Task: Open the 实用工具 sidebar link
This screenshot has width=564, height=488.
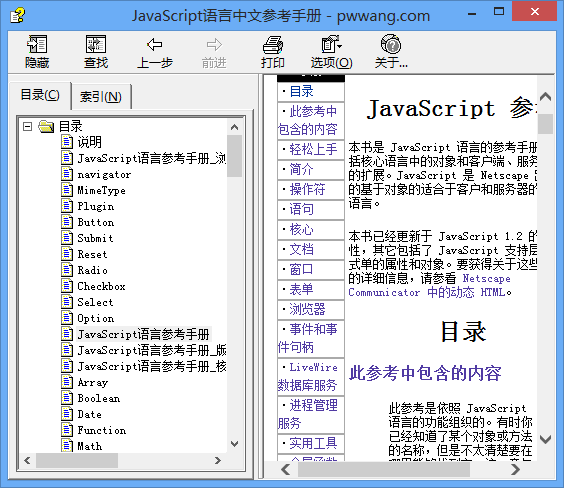Action: tap(313, 443)
